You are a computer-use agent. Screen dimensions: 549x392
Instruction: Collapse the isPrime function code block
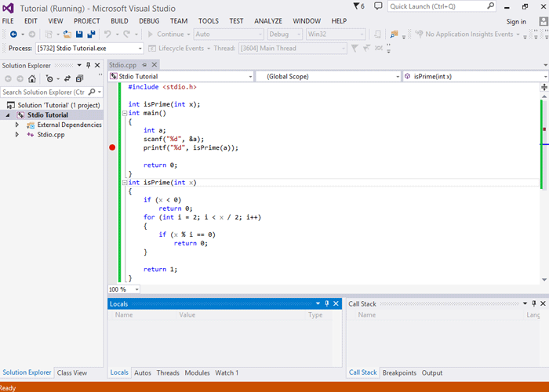[124, 183]
